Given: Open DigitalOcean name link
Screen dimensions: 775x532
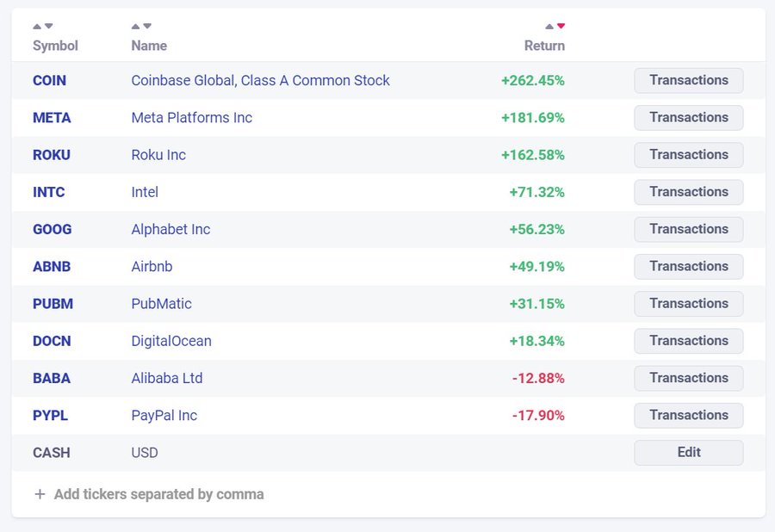Looking at the screenshot, I should [x=171, y=341].
